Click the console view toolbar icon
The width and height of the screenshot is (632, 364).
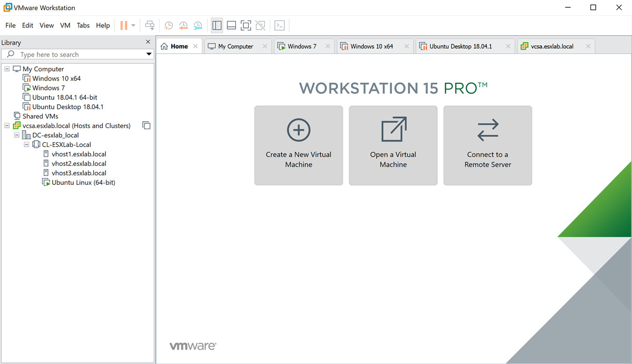(x=280, y=25)
